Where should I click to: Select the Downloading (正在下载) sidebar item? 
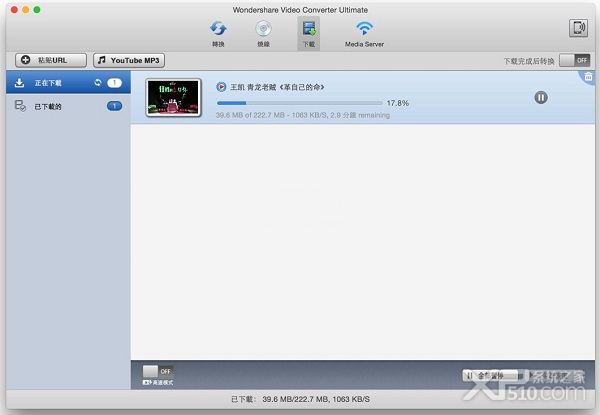68,83
